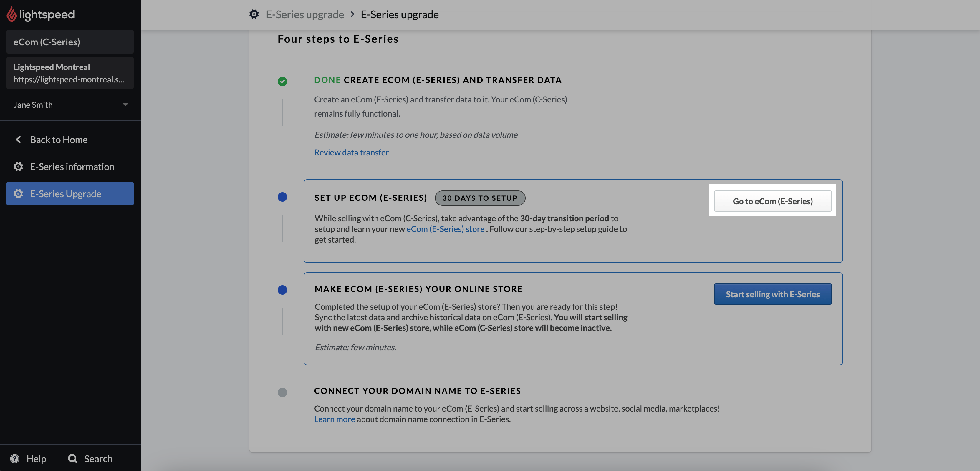Select E-Series information in the sidebar

pos(72,167)
